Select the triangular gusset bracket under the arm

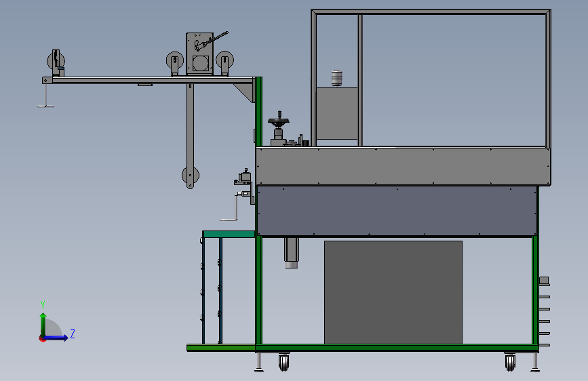pos(246,92)
